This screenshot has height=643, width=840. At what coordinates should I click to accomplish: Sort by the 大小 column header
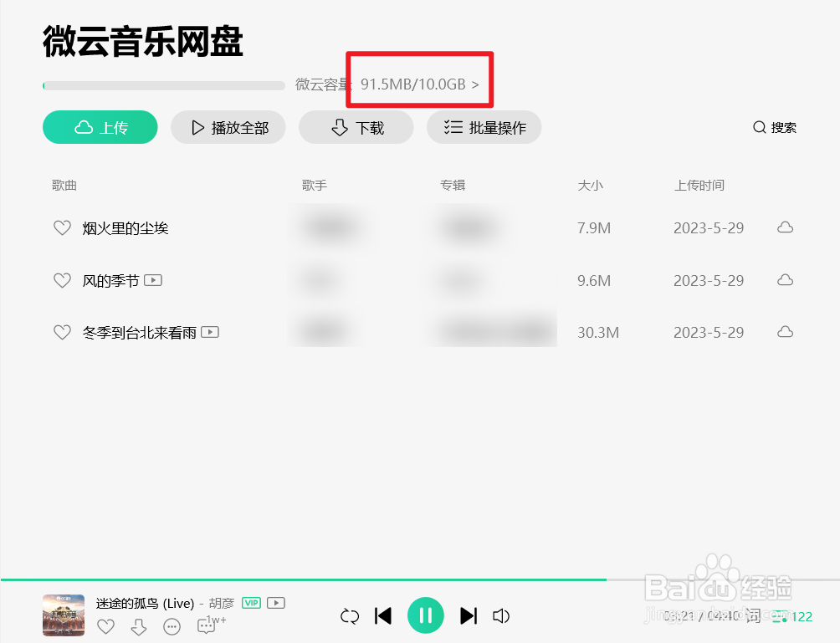coord(591,186)
